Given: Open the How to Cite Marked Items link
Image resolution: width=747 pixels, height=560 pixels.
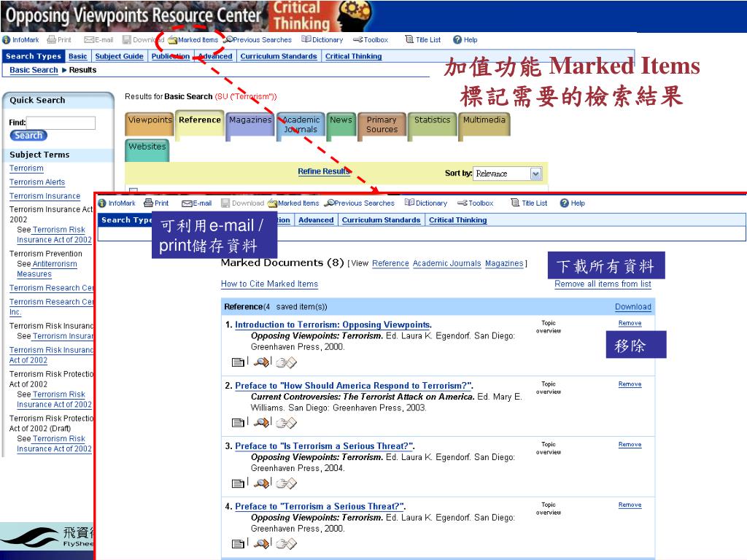Looking at the screenshot, I should [x=270, y=284].
